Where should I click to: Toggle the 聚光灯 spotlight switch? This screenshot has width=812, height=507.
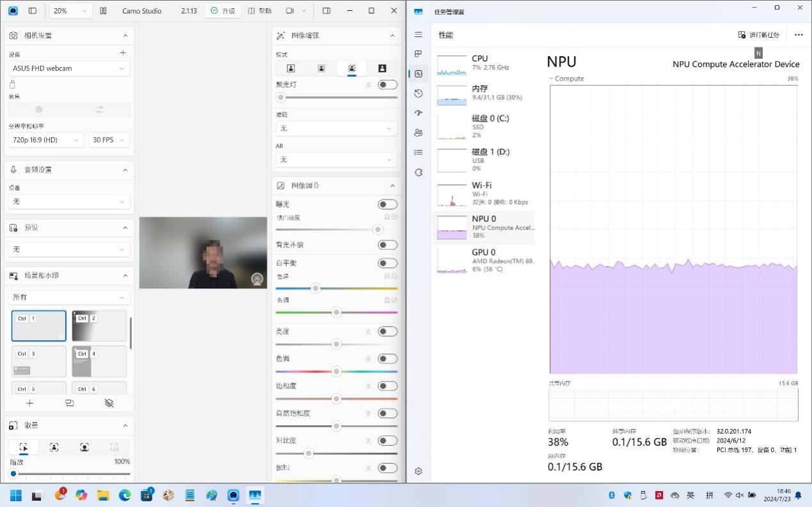tap(387, 84)
